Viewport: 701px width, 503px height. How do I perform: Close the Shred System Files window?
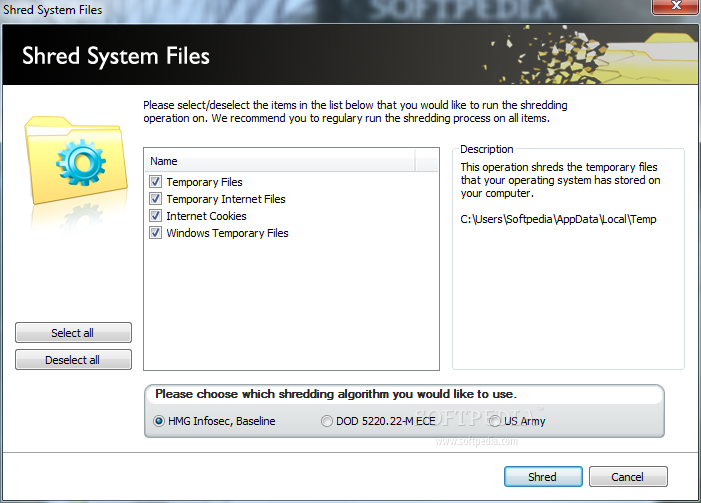676,6
